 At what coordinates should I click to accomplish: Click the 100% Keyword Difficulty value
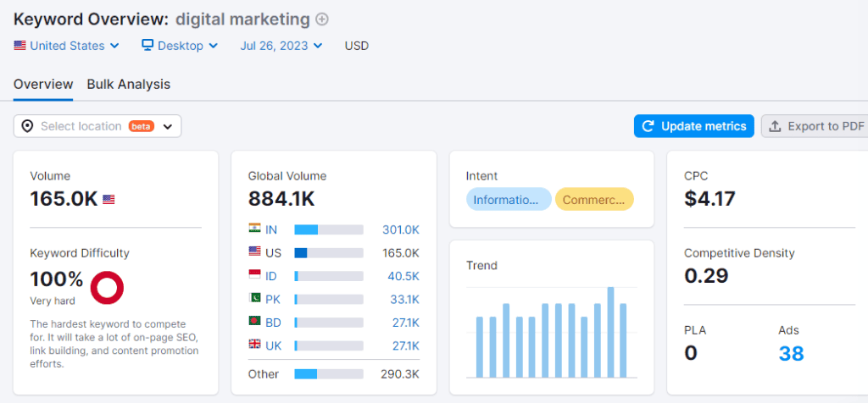click(57, 279)
